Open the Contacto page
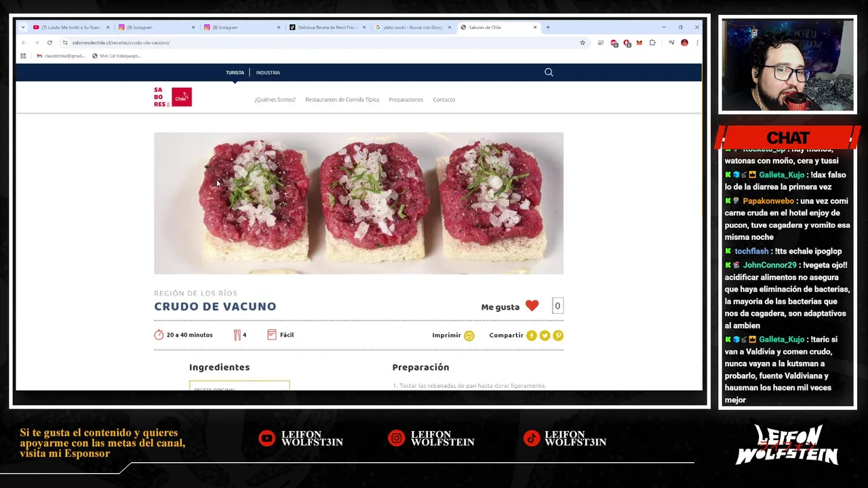This screenshot has height=488, width=868. coord(444,100)
